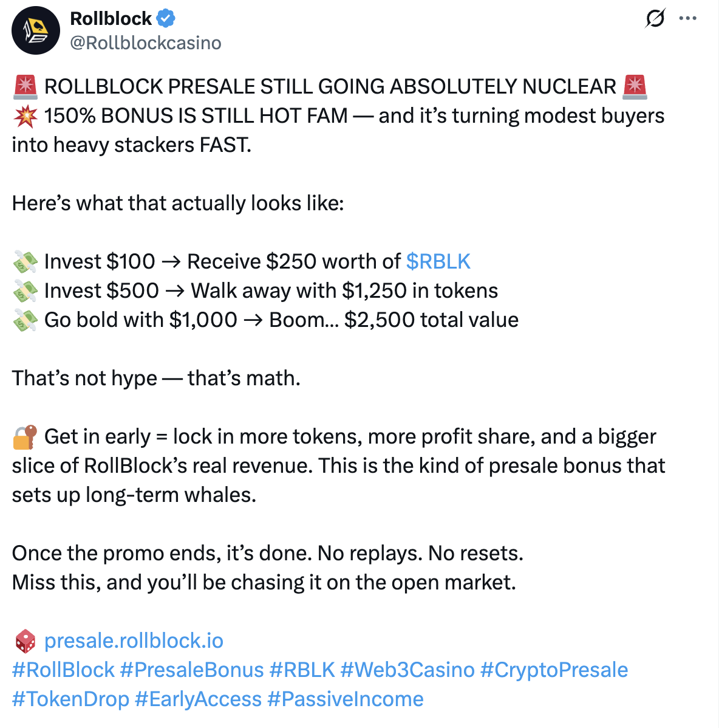Click the red dice emoji

click(x=25, y=640)
